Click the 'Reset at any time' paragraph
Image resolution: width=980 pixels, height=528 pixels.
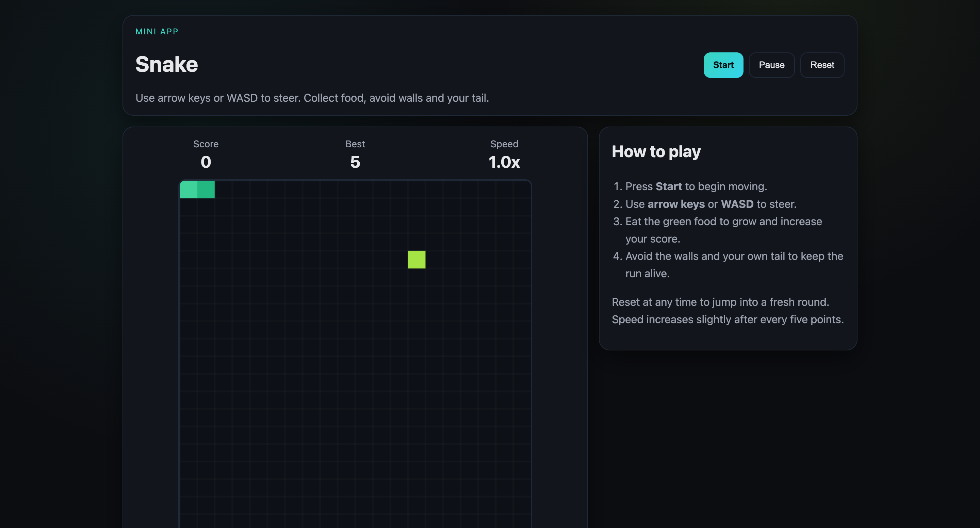click(728, 310)
